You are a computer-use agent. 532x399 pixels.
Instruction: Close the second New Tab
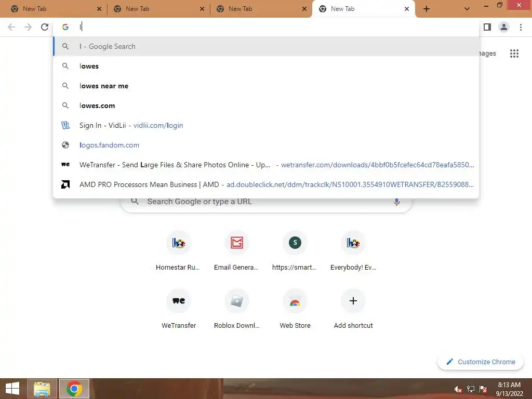pyautogui.click(x=202, y=9)
